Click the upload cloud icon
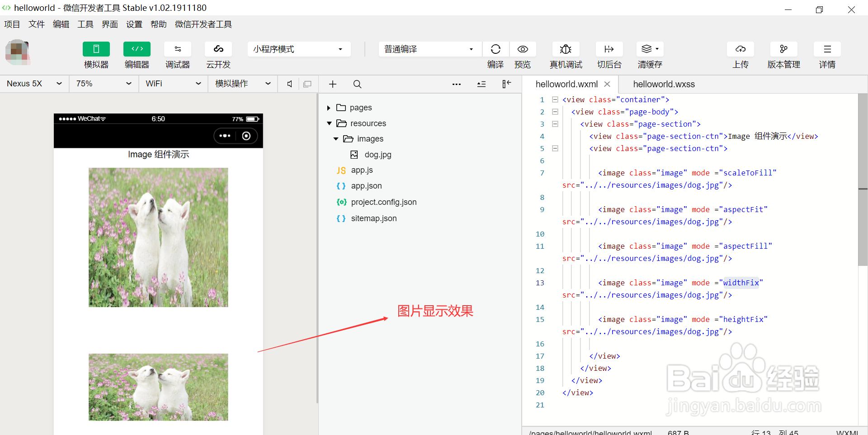The width and height of the screenshot is (868, 435). click(x=740, y=49)
